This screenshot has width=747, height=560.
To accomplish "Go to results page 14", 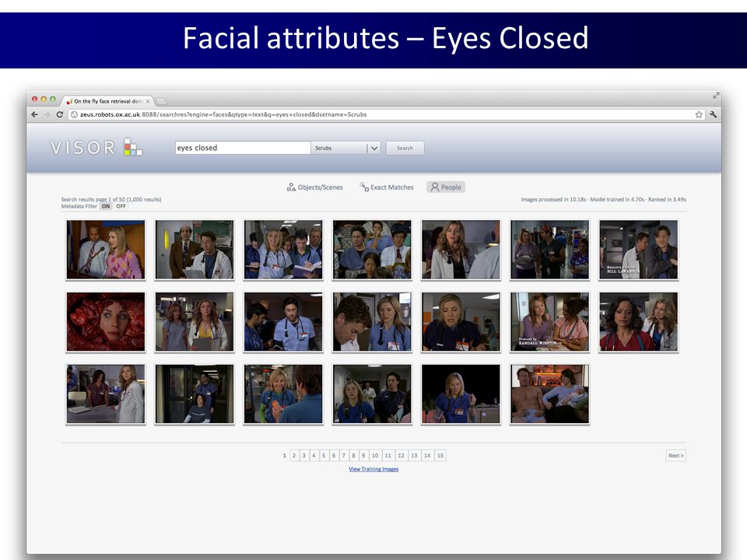I will point(427,456).
